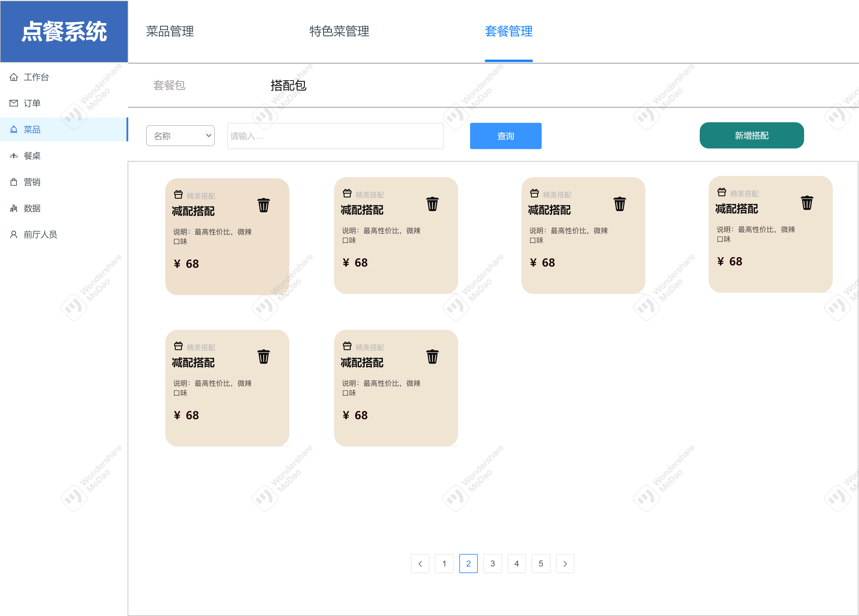Go to page 1
The height and width of the screenshot is (616, 859).
tap(444, 564)
